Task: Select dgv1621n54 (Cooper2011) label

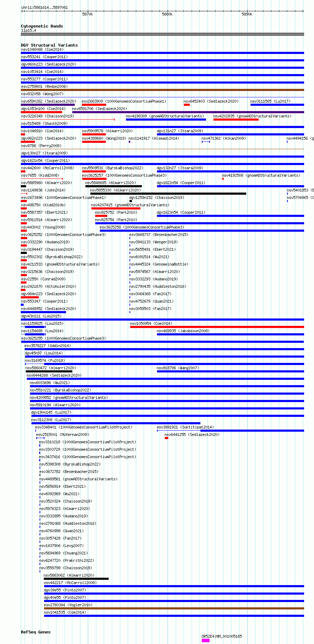Action: coord(46,160)
